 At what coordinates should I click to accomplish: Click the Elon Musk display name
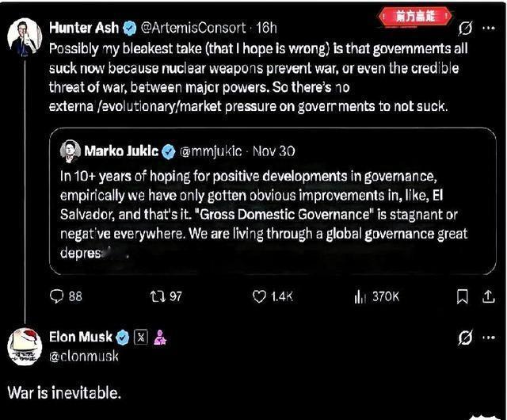[x=81, y=338]
